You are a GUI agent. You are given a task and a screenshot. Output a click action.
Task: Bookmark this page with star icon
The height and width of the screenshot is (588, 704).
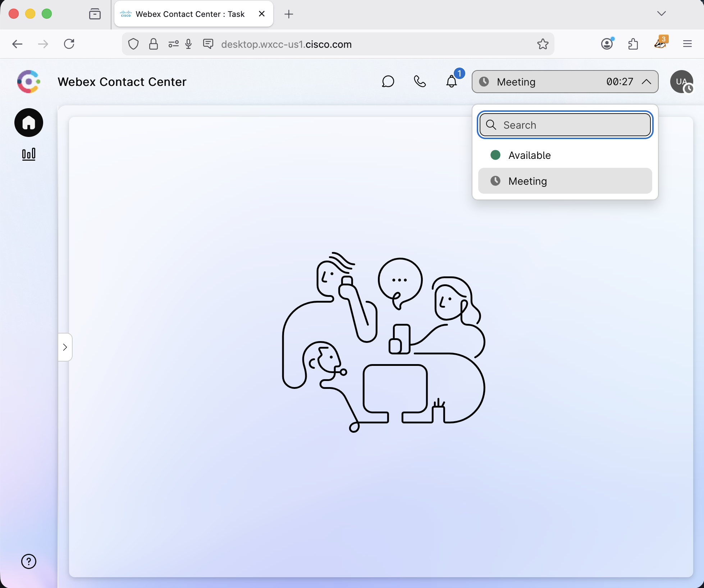point(543,44)
